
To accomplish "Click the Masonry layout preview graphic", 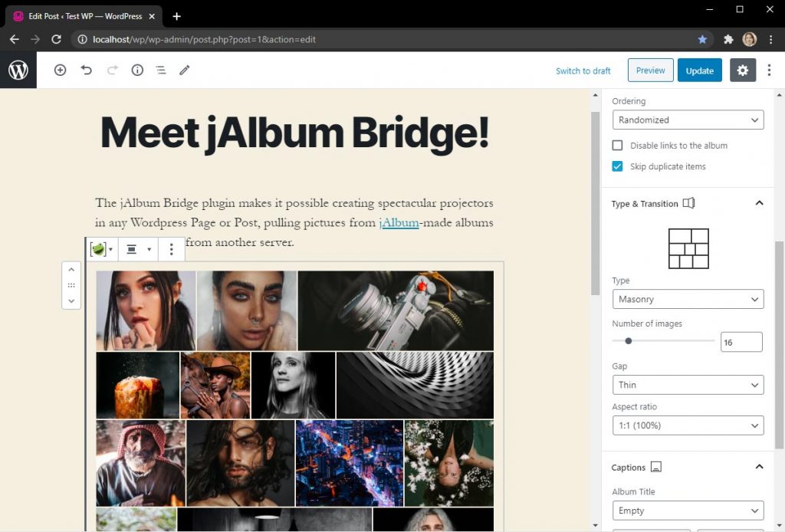I will click(x=688, y=248).
